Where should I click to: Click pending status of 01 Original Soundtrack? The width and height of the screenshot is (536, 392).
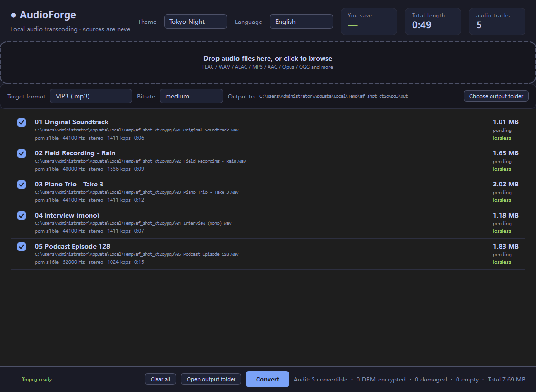502,131
